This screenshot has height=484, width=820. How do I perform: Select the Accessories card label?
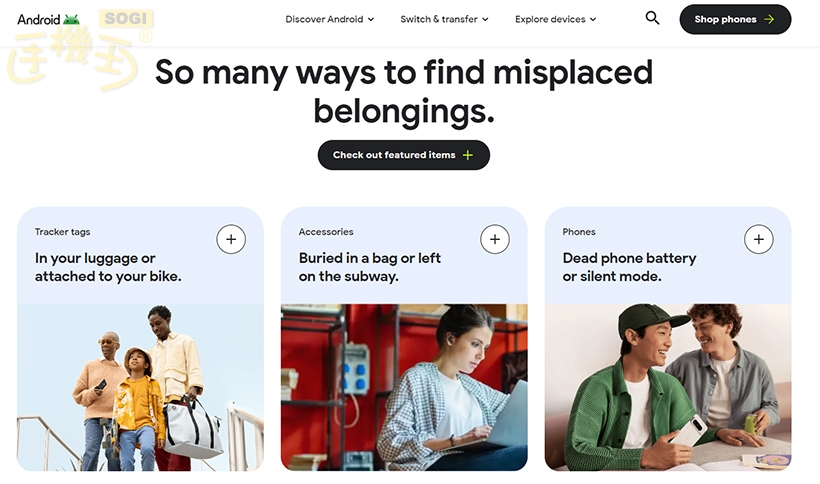pyautogui.click(x=326, y=232)
